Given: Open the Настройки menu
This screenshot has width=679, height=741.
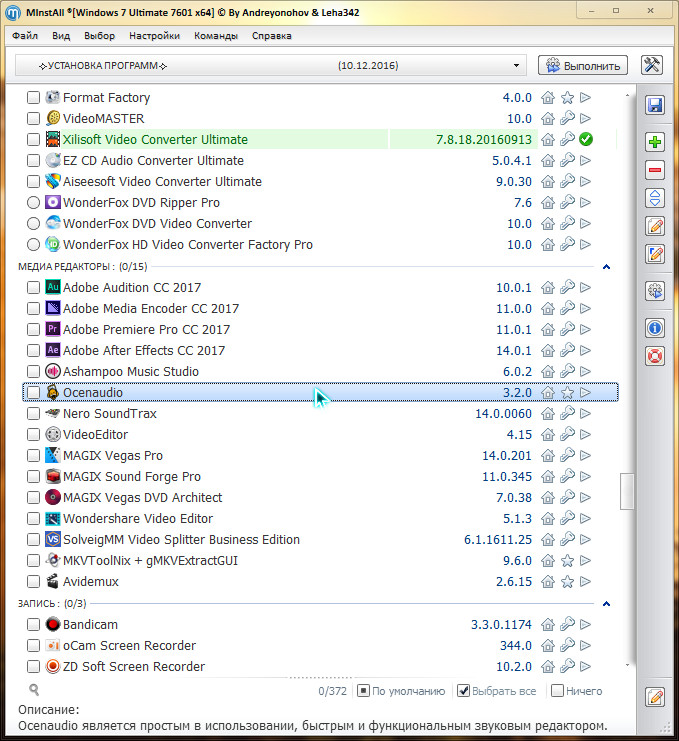Looking at the screenshot, I should coord(155,36).
